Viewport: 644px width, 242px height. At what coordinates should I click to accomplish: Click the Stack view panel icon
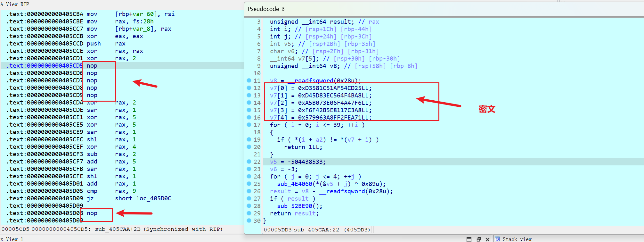tap(497, 239)
